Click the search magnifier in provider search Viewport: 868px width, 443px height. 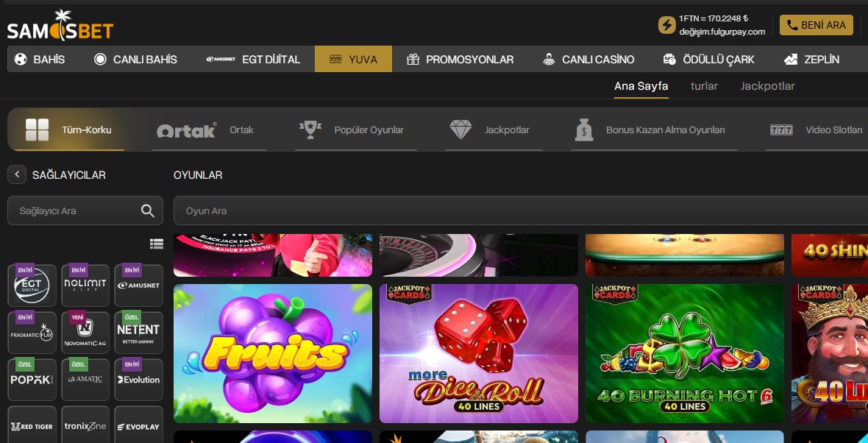click(x=147, y=211)
